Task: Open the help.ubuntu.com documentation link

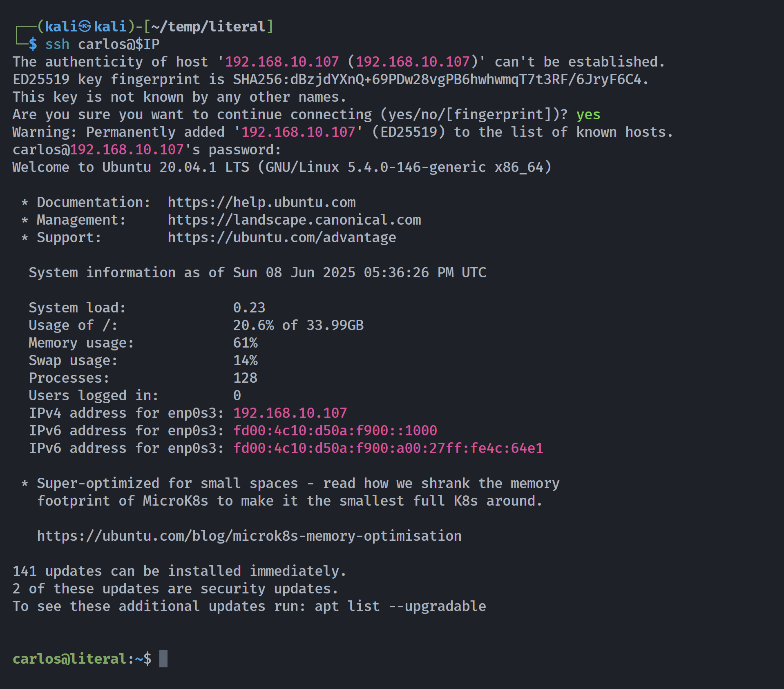Action: coord(261,202)
